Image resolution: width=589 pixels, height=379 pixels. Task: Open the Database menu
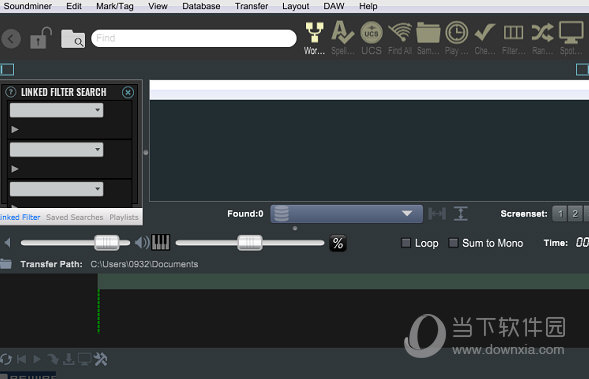[x=201, y=6]
